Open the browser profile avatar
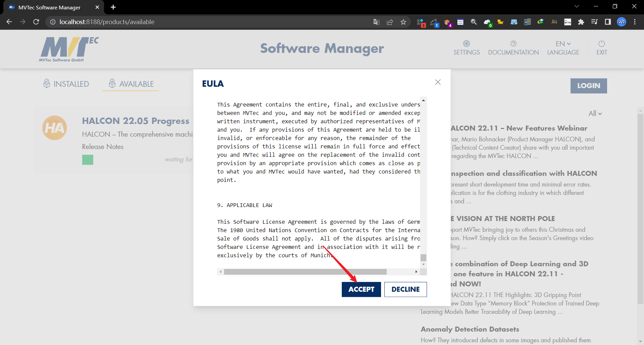This screenshot has width=644, height=345. point(622,22)
